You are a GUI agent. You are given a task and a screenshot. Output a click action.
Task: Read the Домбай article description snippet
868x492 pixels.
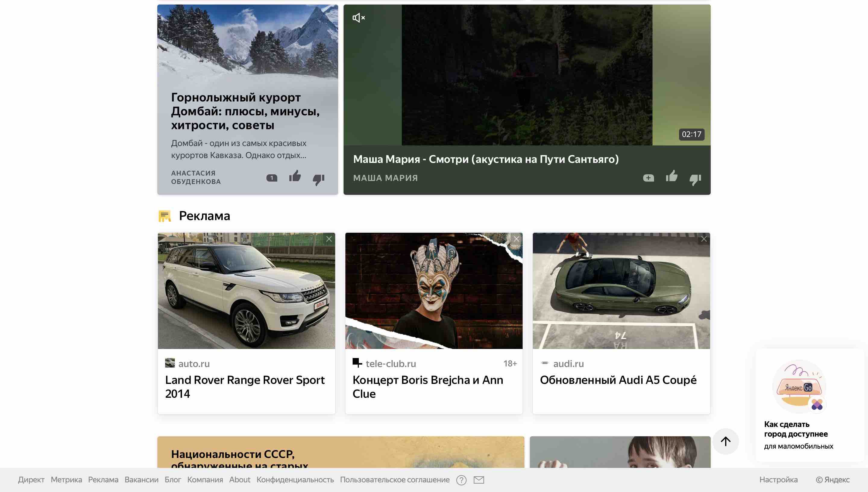[239, 149]
